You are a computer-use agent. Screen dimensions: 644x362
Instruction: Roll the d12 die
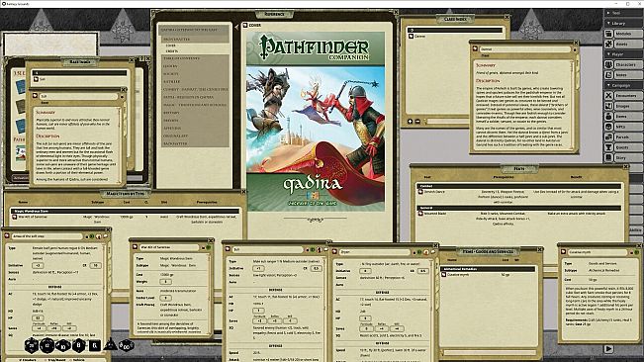(47, 345)
